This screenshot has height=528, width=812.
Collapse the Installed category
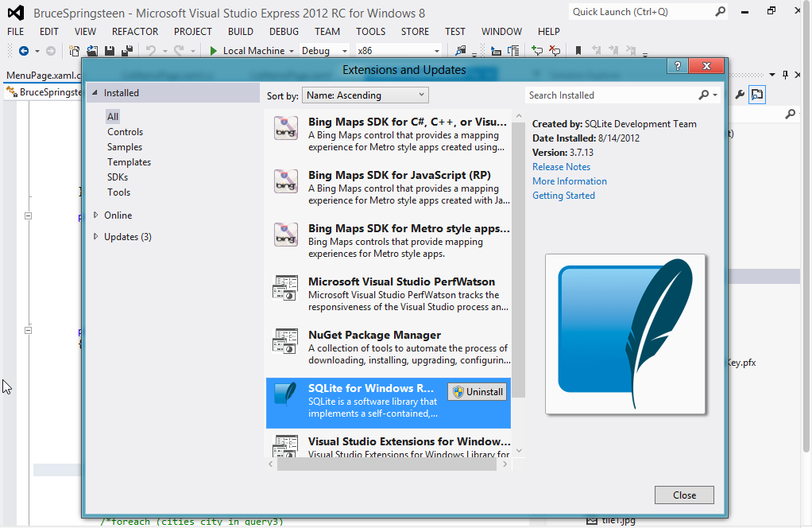pos(95,93)
